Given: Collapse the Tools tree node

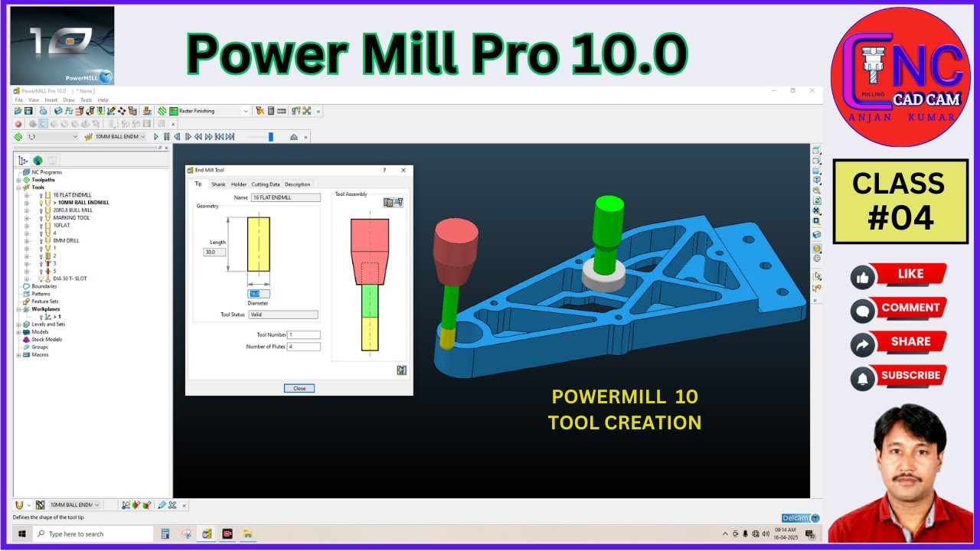Looking at the screenshot, I should click(x=18, y=187).
